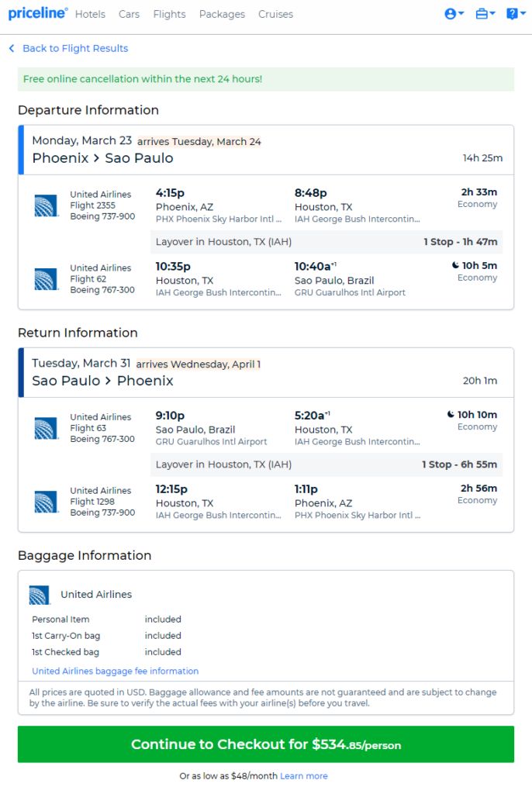The width and height of the screenshot is (532, 794).
Task: Open the account profile icon menu
Action: tap(454, 14)
